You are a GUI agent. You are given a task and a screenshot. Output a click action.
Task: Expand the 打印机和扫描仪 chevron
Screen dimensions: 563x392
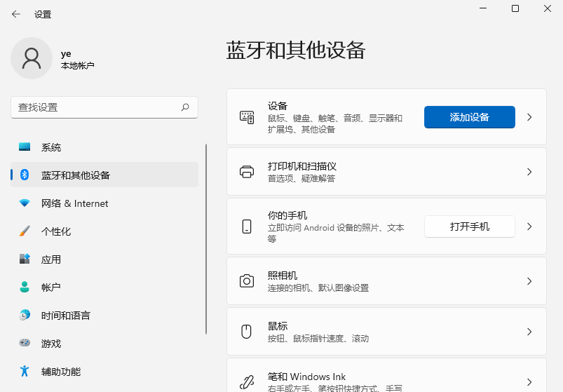[529, 172]
